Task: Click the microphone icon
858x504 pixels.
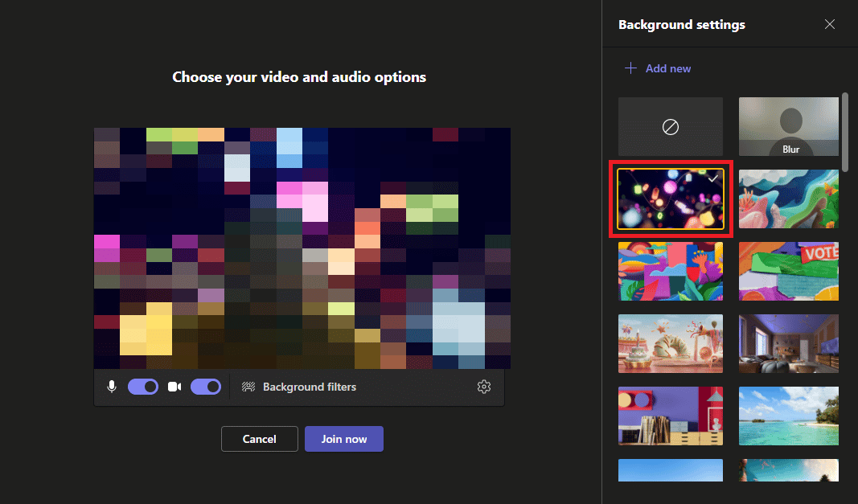Action: (x=112, y=387)
